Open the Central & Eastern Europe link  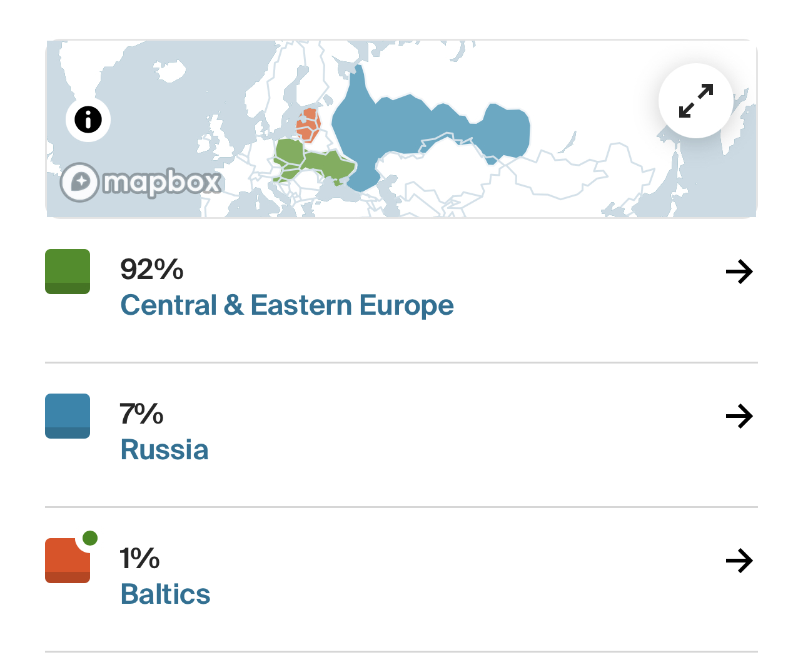(x=286, y=305)
